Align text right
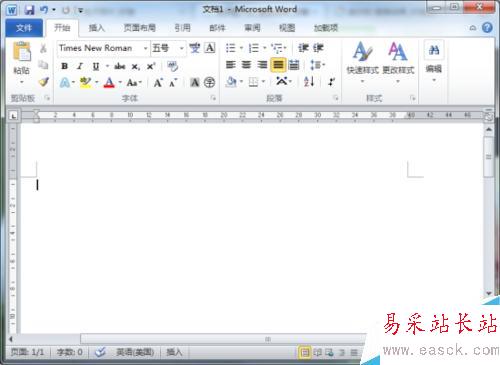Viewport: 500px width, 365px height. pos(262,65)
